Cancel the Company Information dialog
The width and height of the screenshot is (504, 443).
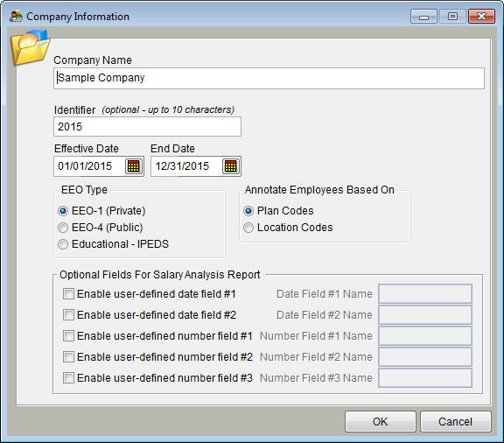coord(456,421)
